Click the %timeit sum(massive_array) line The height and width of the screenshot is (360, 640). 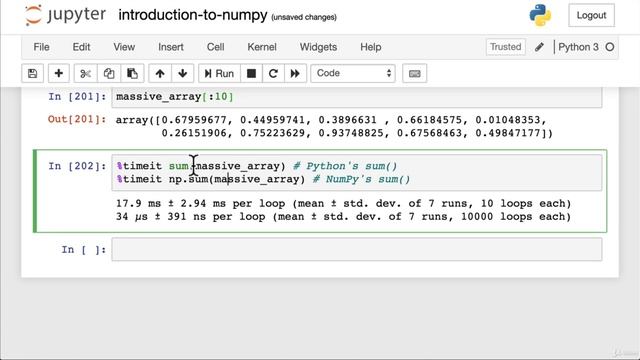257,166
